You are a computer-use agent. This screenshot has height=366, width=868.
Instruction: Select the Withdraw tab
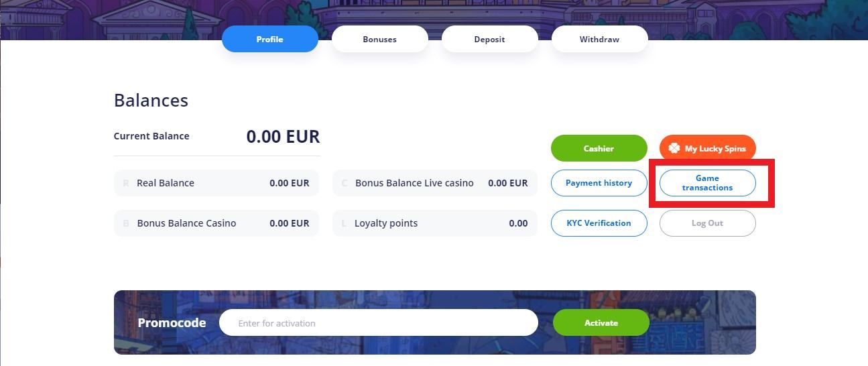pyautogui.click(x=599, y=40)
